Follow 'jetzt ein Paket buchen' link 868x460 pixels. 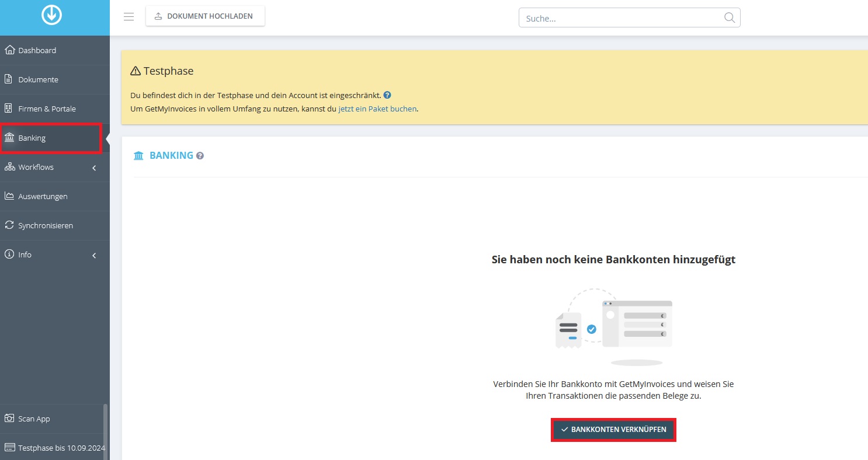tap(377, 109)
